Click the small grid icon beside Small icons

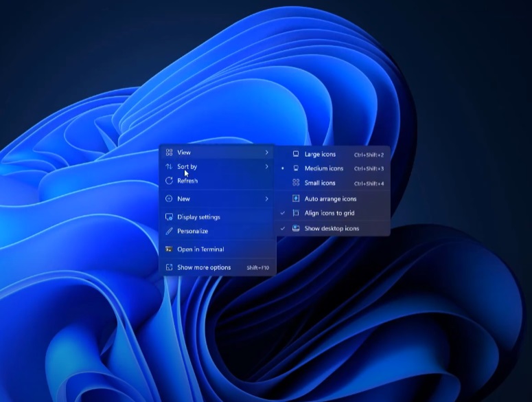click(x=296, y=183)
